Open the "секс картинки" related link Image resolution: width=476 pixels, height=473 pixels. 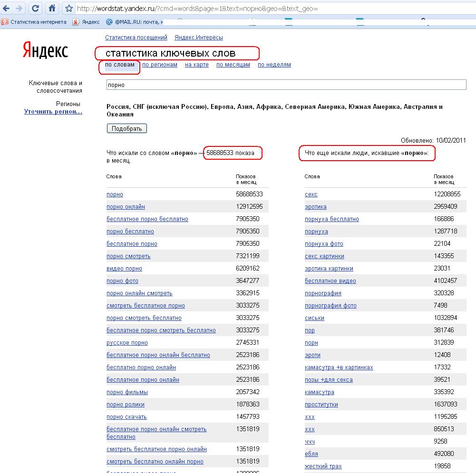324,256
